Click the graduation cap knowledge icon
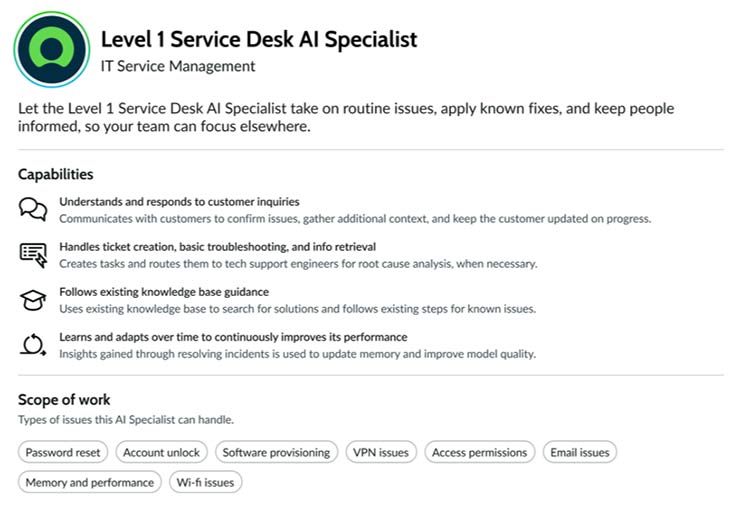Screen dimensions: 740x514 [33, 300]
